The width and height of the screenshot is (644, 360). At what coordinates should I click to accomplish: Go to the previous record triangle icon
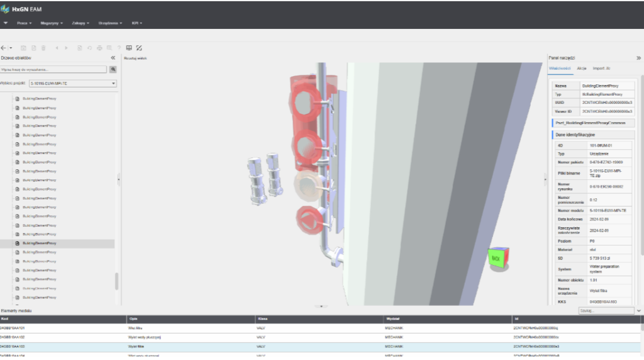point(57,48)
